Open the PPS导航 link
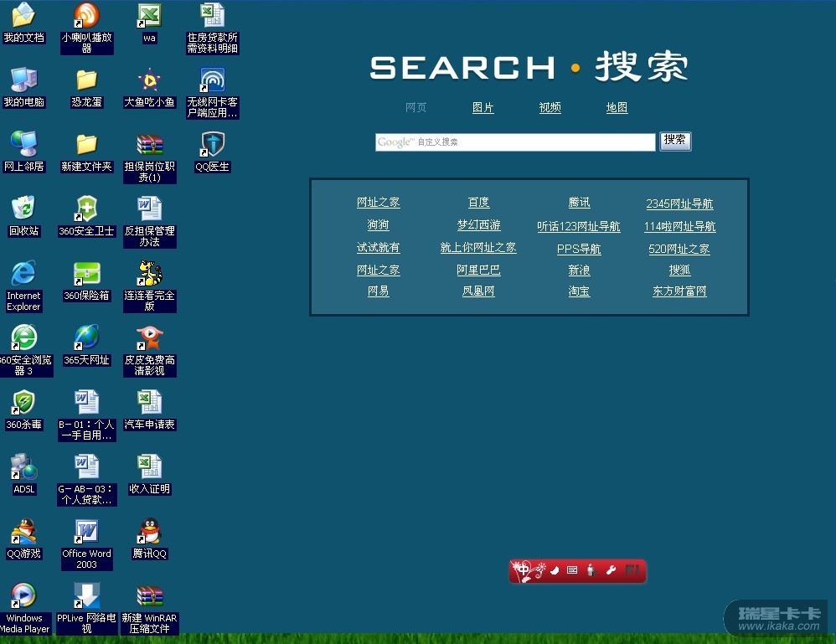 pyautogui.click(x=579, y=249)
